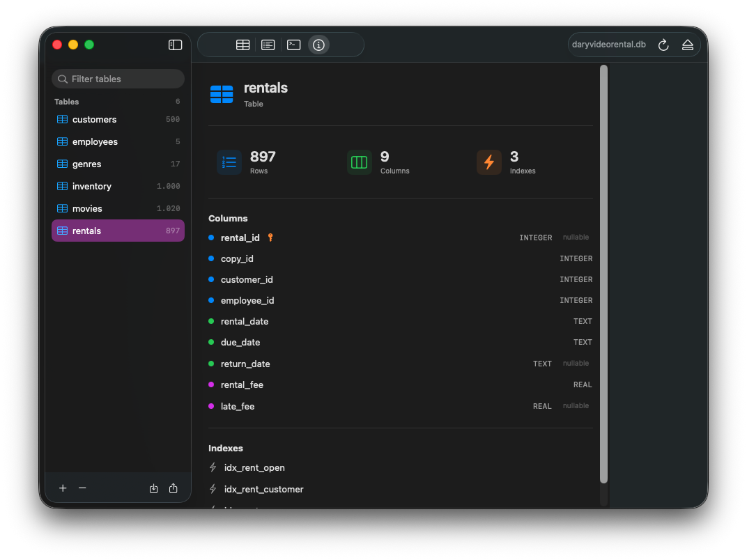Click the vertical scrollbar in info panel
Image resolution: width=747 pixels, height=560 pixels.
[603, 274]
